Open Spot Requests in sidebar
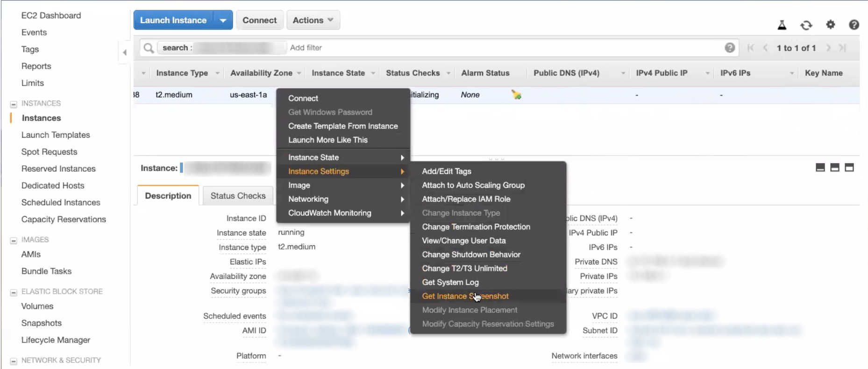This screenshot has width=868, height=369. (49, 152)
